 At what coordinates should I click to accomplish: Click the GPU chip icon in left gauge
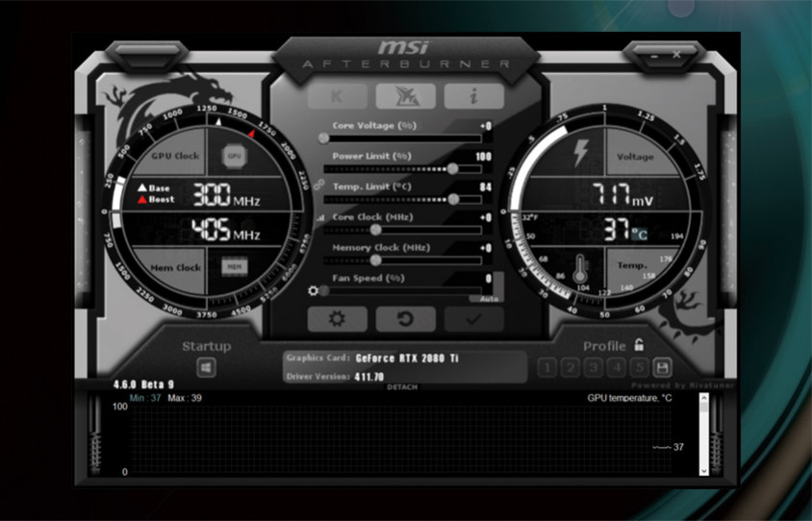tap(235, 156)
